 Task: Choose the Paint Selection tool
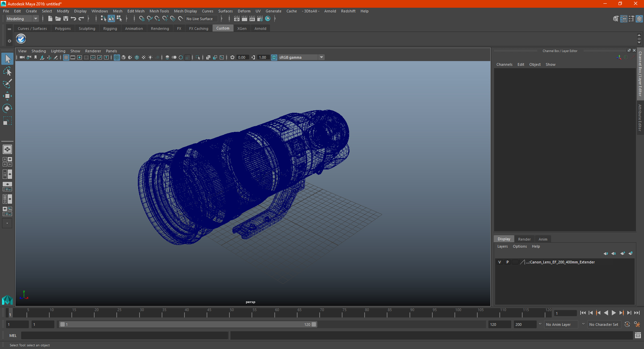(x=7, y=84)
